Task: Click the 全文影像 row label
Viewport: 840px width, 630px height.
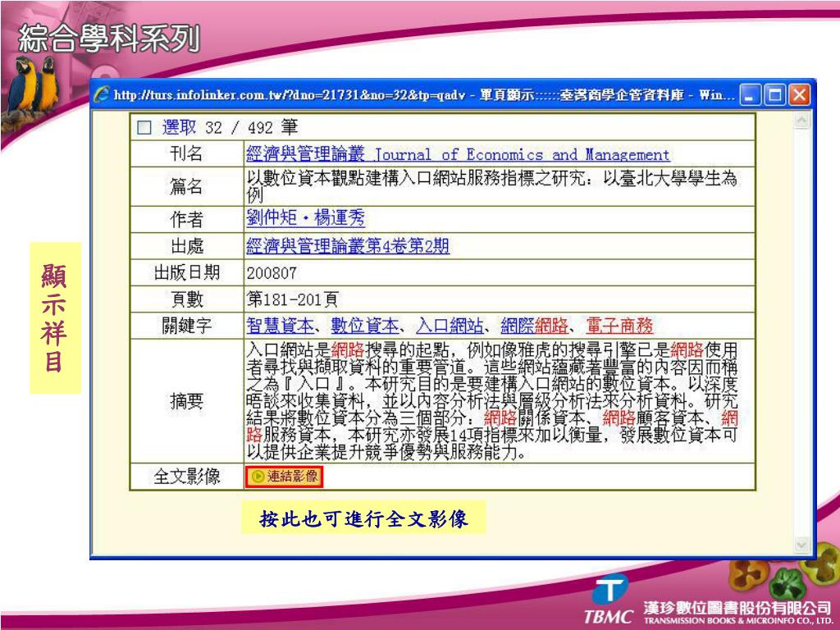Action: [186, 477]
